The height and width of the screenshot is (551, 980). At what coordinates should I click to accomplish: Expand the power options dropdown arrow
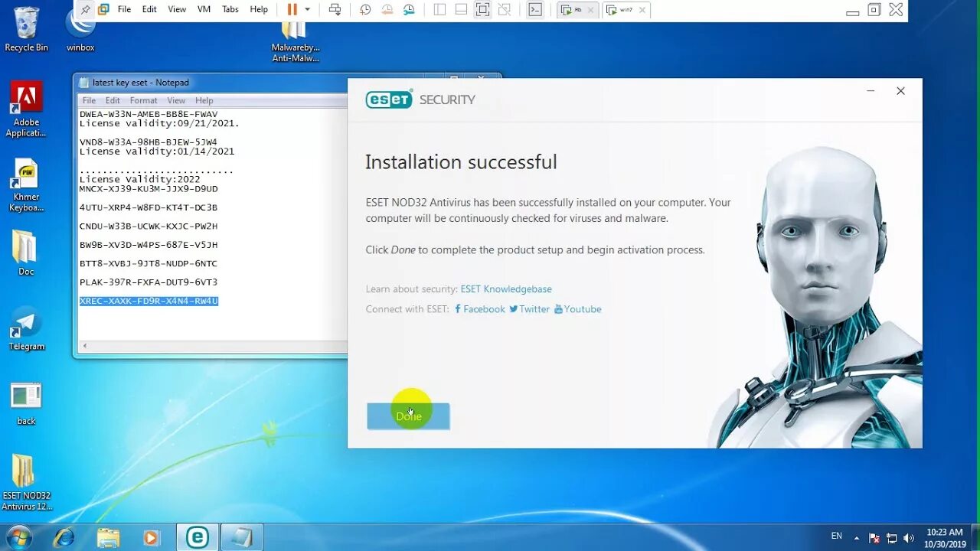pos(308,9)
